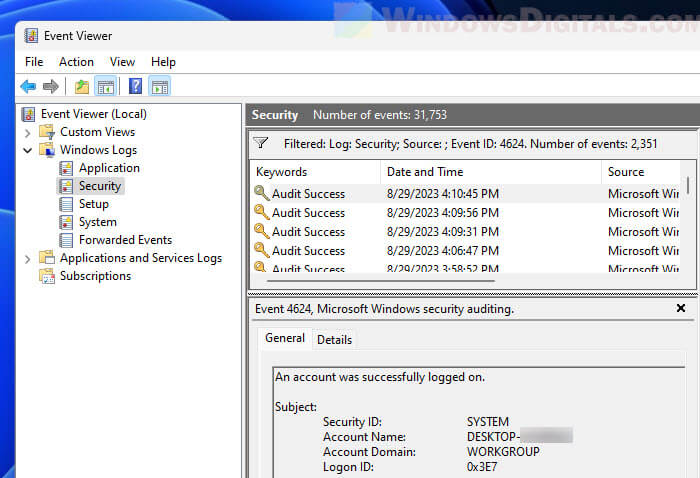This screenshot has height=478, width=700.
Task: Sort by the Source column header
Action: pos(641,172)
